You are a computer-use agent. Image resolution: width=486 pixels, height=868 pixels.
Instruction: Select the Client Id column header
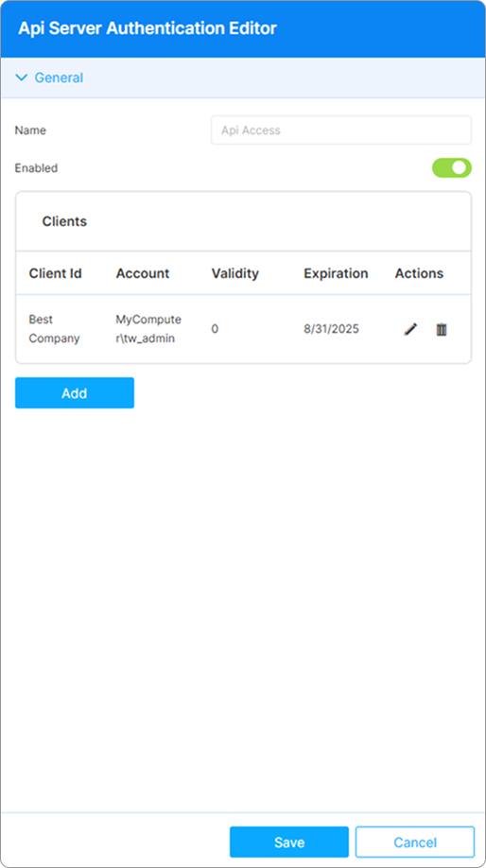pyautogui.click(x=56, y=273)
